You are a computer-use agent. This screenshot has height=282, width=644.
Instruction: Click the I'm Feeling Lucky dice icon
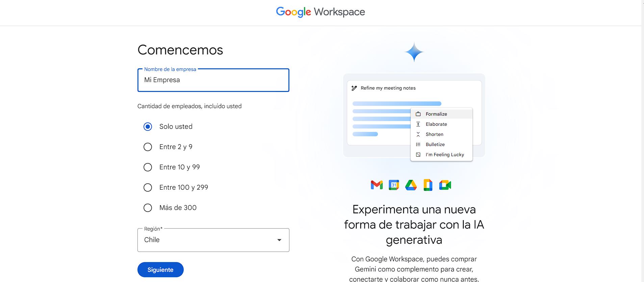click(418, 155)
